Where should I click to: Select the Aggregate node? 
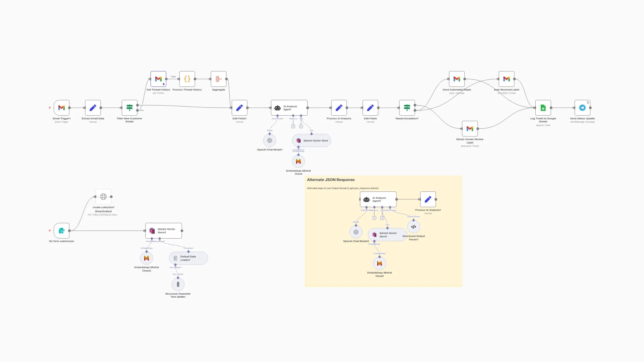[218, 79]
